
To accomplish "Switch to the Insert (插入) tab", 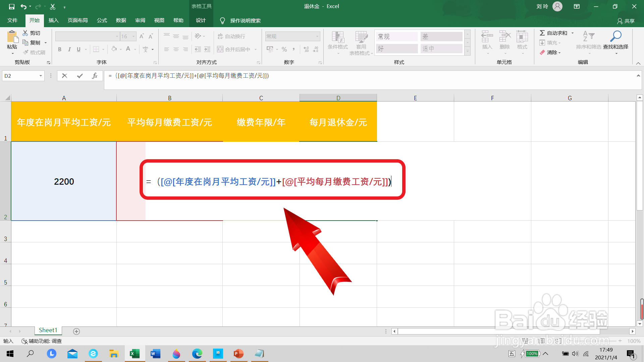I will click(x=54, y=20).
